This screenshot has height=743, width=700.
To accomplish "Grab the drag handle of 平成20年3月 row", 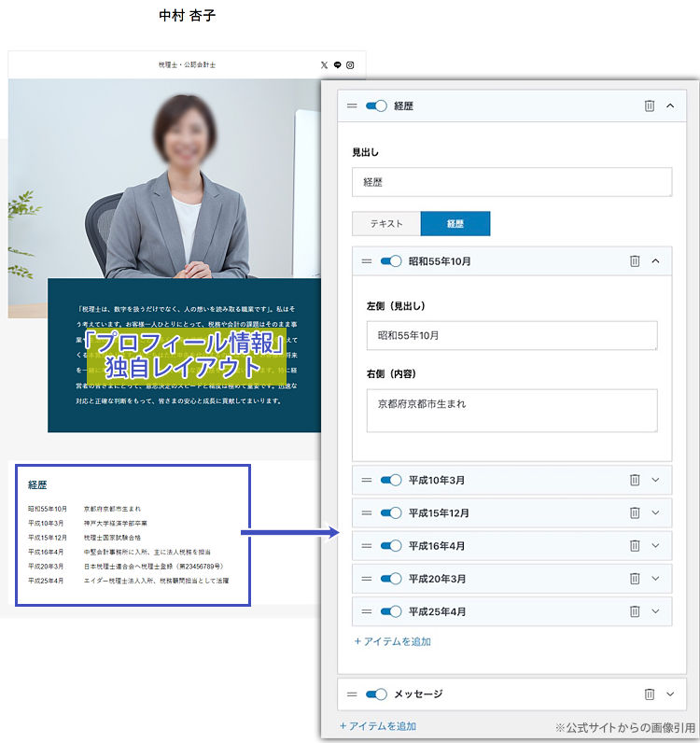I will [x=367, y=579].
